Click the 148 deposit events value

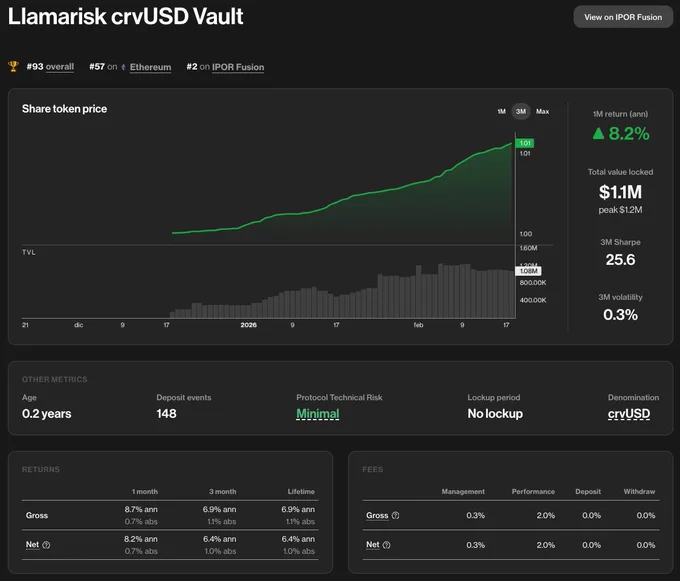click(167, 414)
